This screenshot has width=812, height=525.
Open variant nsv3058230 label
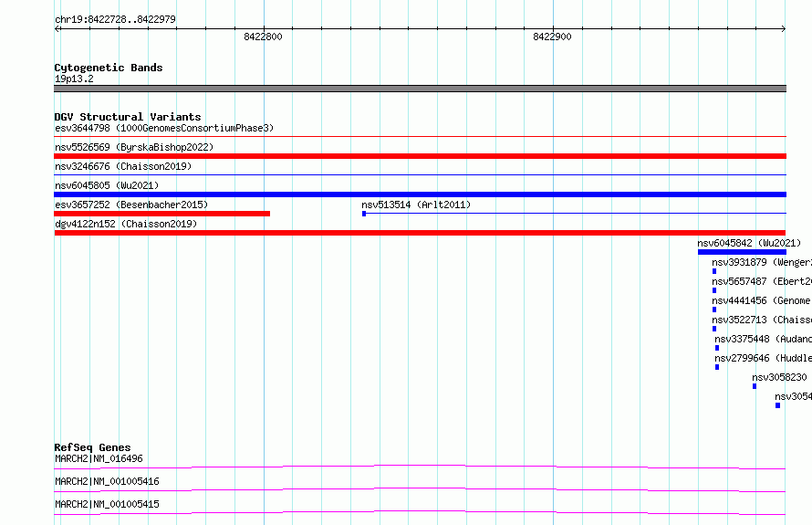point(779,377)
